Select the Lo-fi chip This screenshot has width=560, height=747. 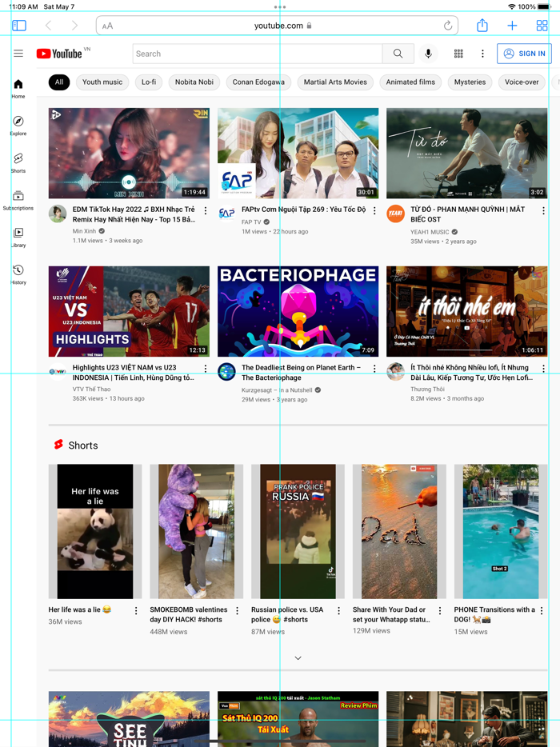pyautogui.click(x=149, y=82)
